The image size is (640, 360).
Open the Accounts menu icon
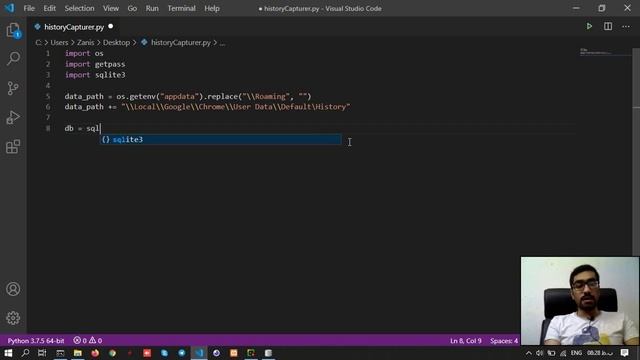pos(13,289)
